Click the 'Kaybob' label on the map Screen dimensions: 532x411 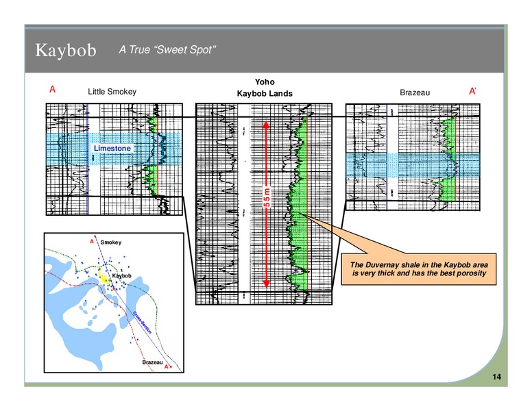pos(121,275)
